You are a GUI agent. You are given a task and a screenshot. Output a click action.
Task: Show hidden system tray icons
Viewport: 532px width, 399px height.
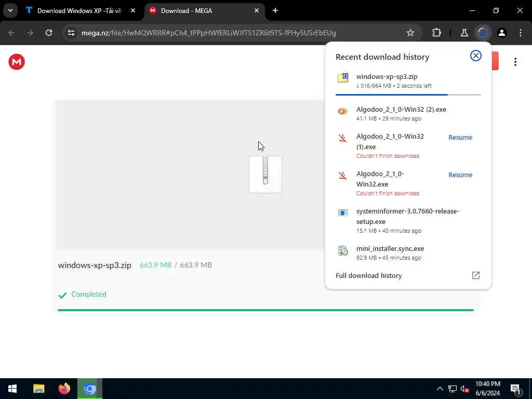[440, 389]
